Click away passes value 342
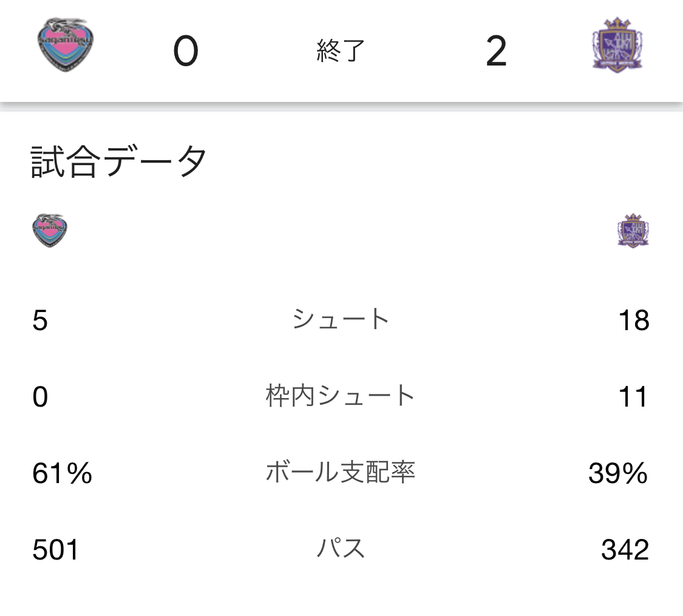This screenshot has width=683, height=616. click(625, 550)
